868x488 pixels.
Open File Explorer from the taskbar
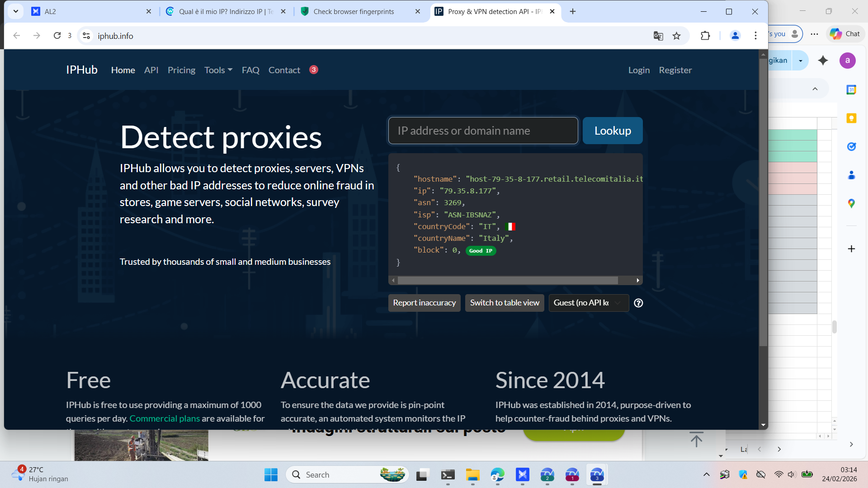[472, 475]
